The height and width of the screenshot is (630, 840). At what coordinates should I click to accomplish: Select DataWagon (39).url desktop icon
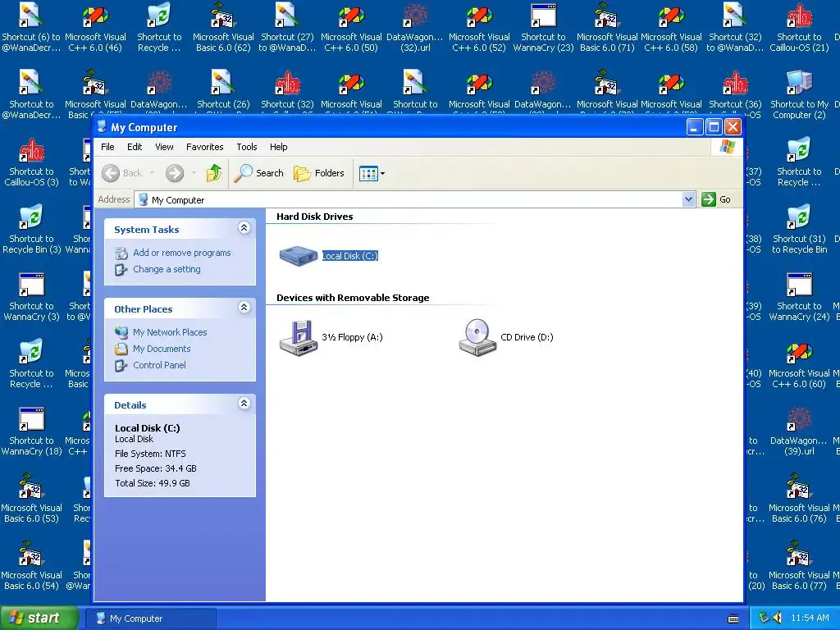click(x=799, y=431)
